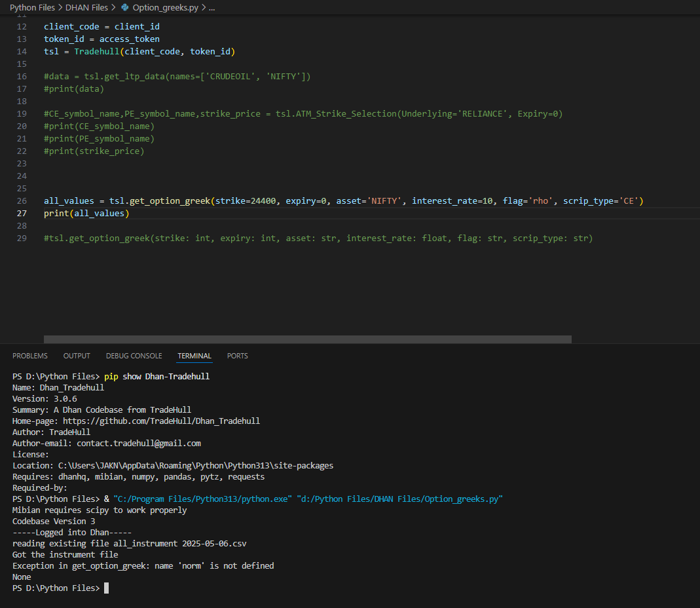This screenshot has width=700, height=608.
Task: Click signature comment on line 29
Action: coord(318,238)
